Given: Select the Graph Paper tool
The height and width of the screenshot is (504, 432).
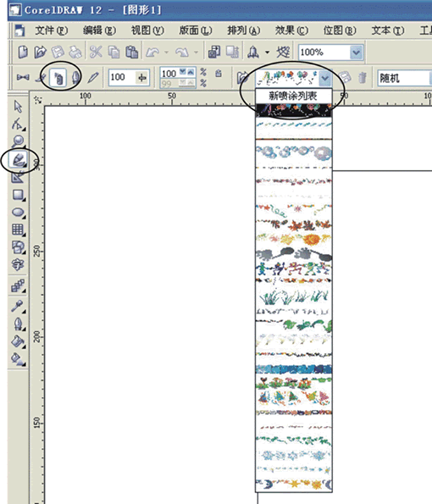Looking at the screenshot, I should (x=18, y=230).
